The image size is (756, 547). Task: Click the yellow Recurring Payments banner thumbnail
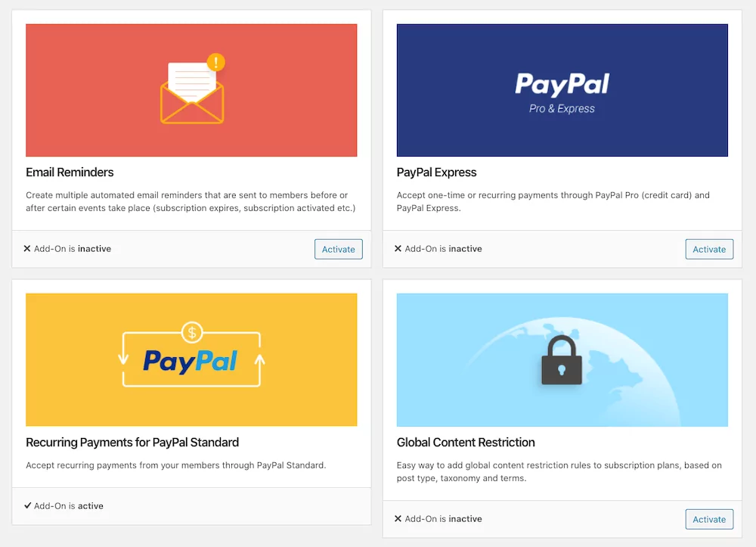pyautogui.click(x=191, y=360)
